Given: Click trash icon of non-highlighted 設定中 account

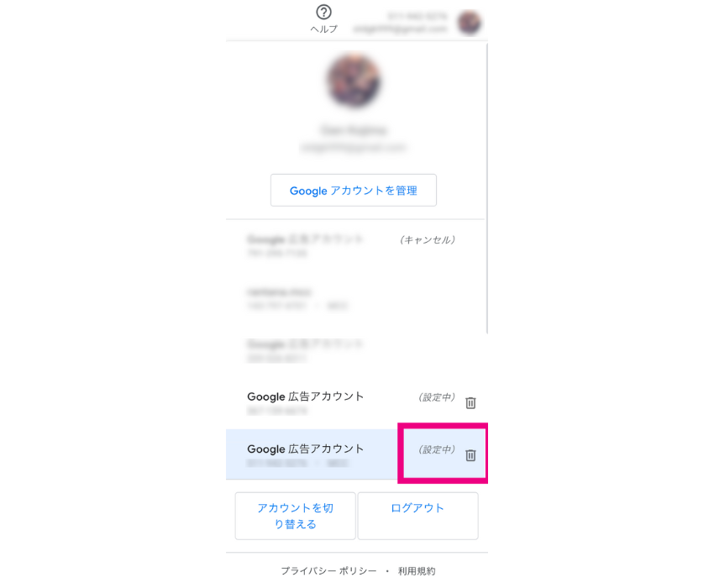Looking at the screenshot, I should tap(470, 402).
